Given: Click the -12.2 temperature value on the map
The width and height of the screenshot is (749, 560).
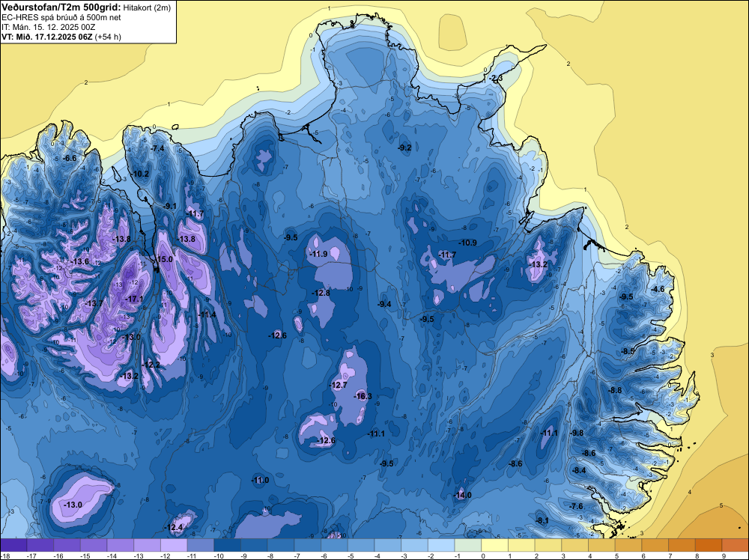Looking at the screenshot, I should pos(151,365).
